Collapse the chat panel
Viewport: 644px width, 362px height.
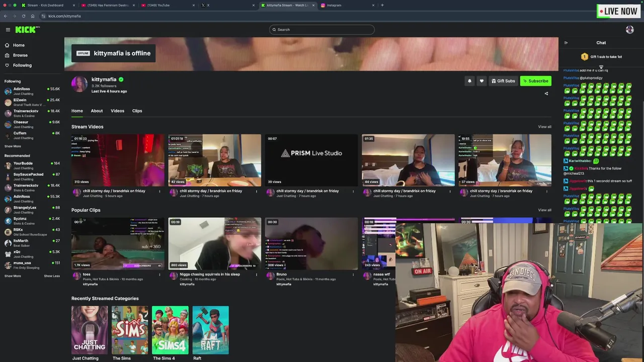[x=566, y=43]
